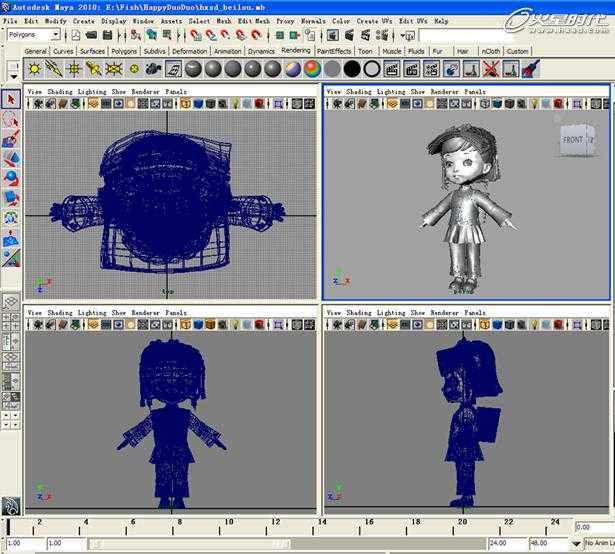Image resolution: width=615 pixels, height=554 pixels.
Task: Toggle film gate in the perspective panel toolbar
Action: point(404,104)
